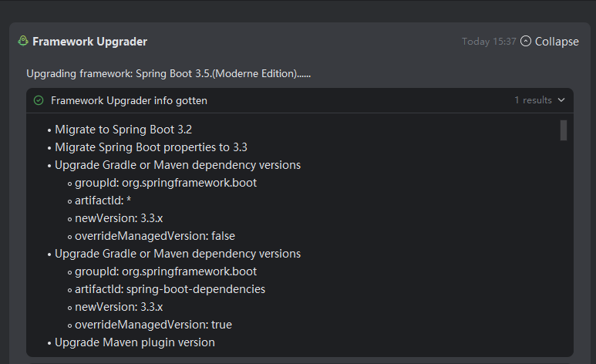Toggle the 'Framework Upgrader info gotten' header

click(129, 100)
